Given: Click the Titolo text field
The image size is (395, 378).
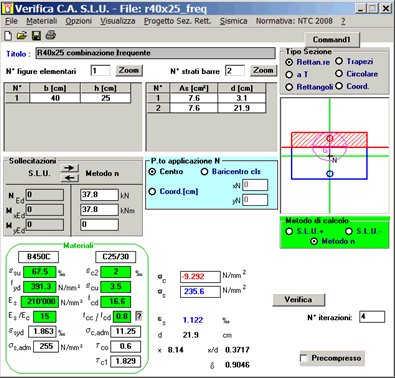Looking at the screenshot, I should [155, 53].
